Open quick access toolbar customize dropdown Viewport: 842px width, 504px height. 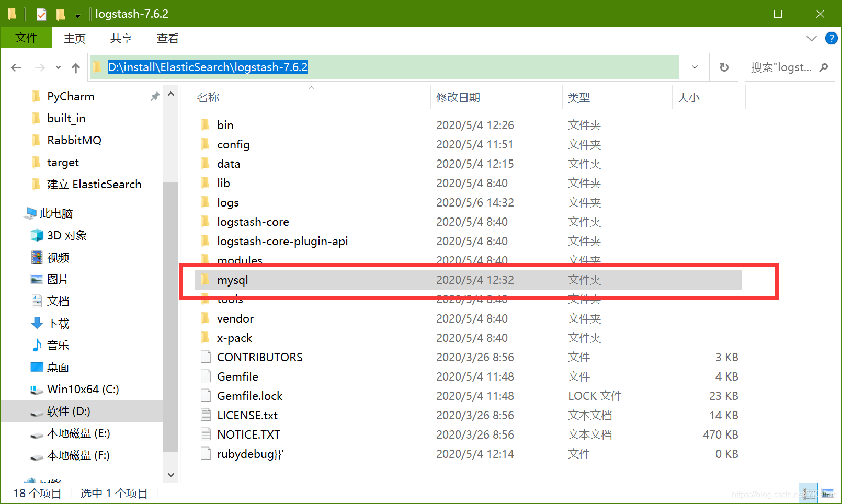coord(78,15)
